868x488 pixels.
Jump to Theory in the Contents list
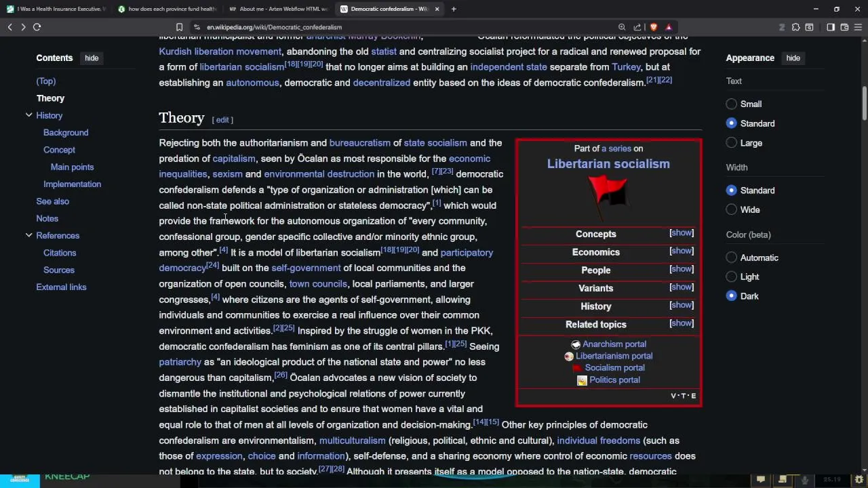[x=50, y=98]
